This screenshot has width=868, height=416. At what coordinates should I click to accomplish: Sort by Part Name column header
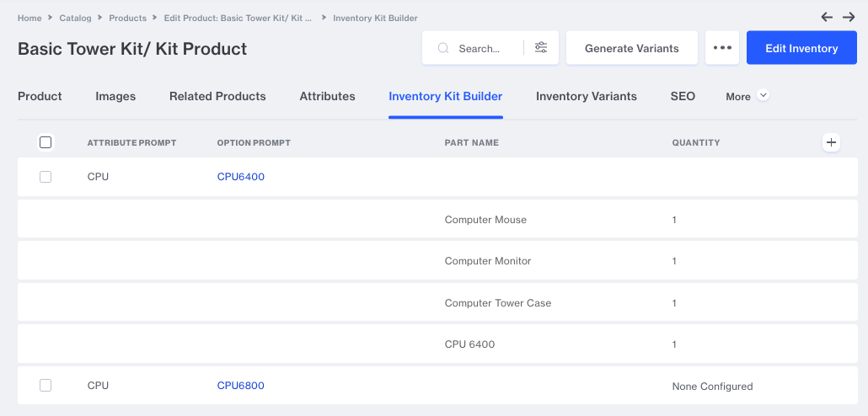472,142
